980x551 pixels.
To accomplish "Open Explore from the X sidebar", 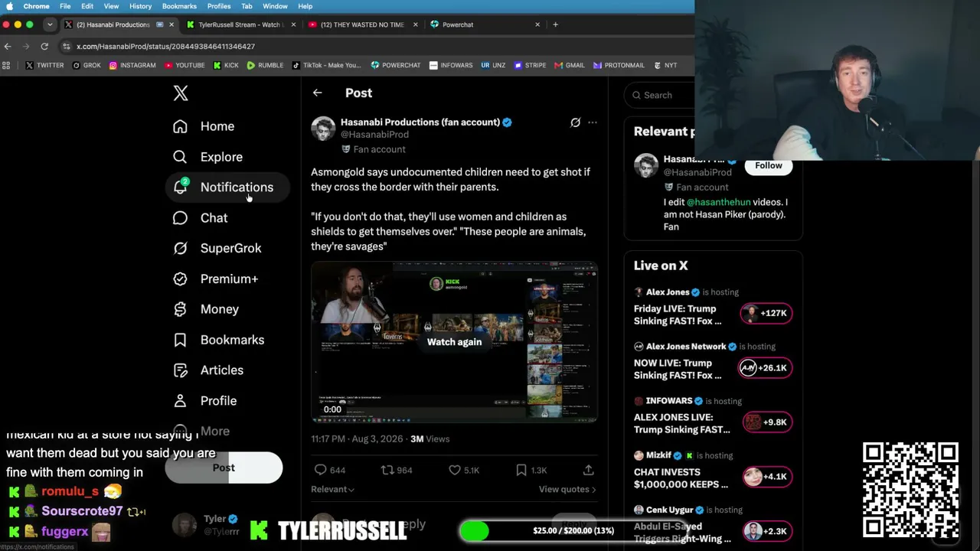I will (207, 157).
